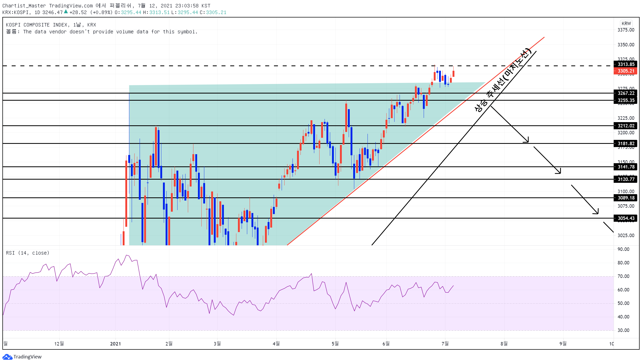This screenshot has height=364, width=642.
Task: Click the TradingView wordmark text
Action: pyautogui.click(x=28, y=357)
